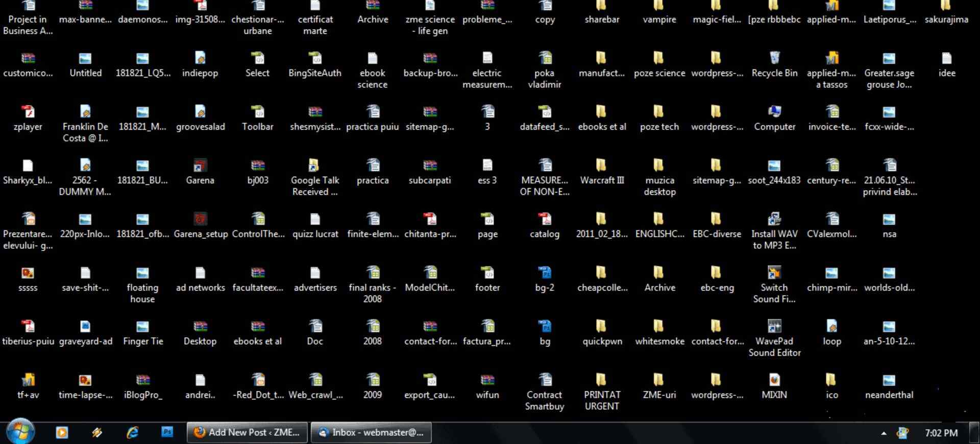Select the tf+av folder icon

(x=28, y=386)
